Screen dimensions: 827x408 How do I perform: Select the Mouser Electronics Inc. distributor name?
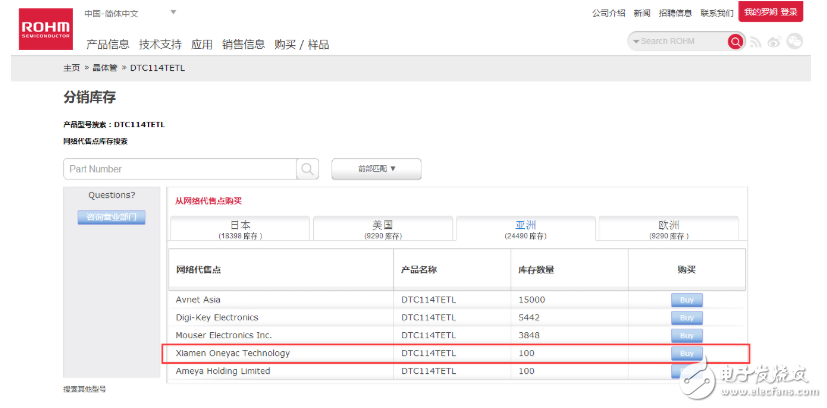(224, 335)
